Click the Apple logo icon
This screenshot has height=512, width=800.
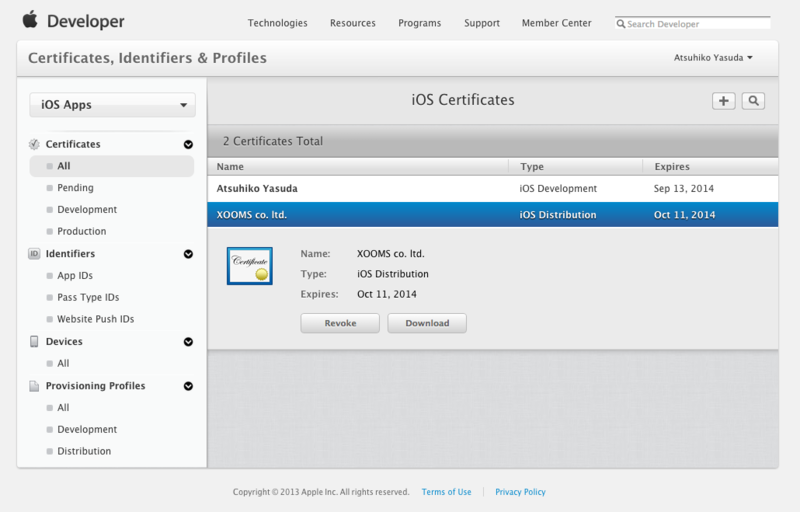[x=30, y=19]
